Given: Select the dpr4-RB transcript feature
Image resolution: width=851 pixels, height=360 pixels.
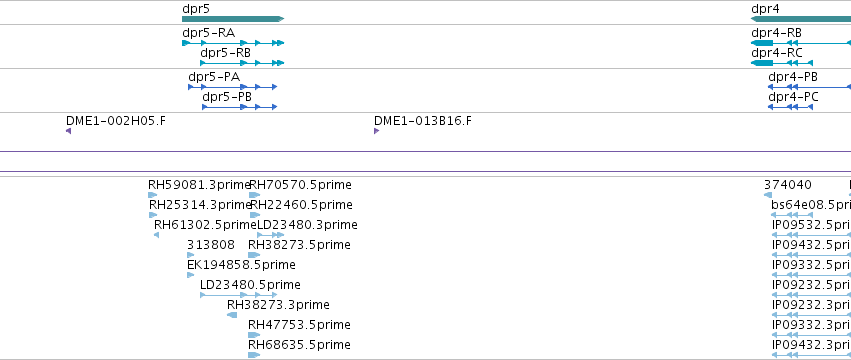Looking at the screenshot, I should tap(801, 42).
